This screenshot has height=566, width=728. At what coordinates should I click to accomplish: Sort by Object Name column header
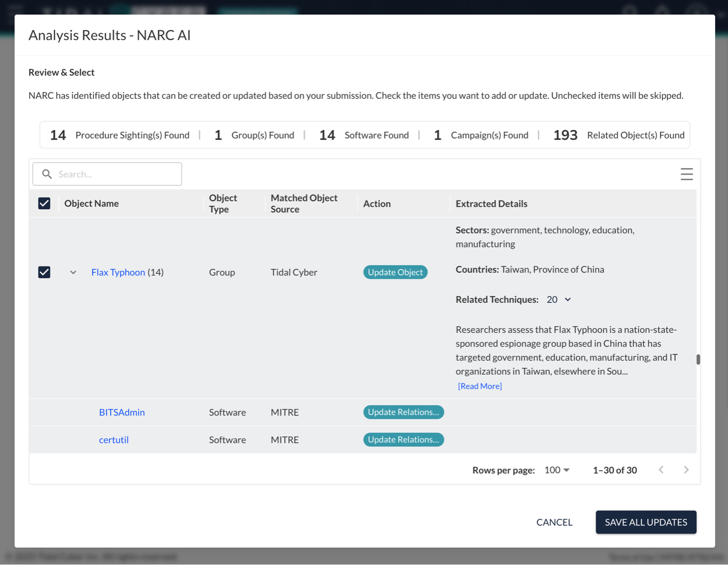point(92,204)
